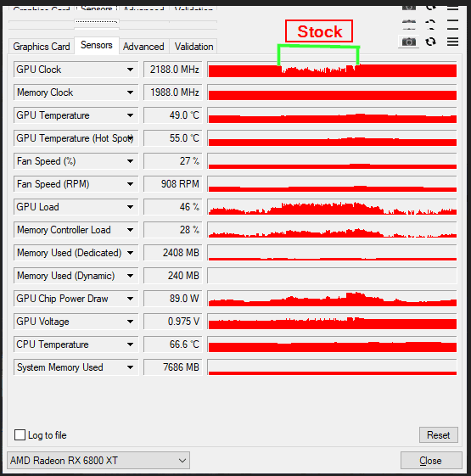471x476 pixels.
Task: Click the 28 % memory controller value
Action: 173,230
